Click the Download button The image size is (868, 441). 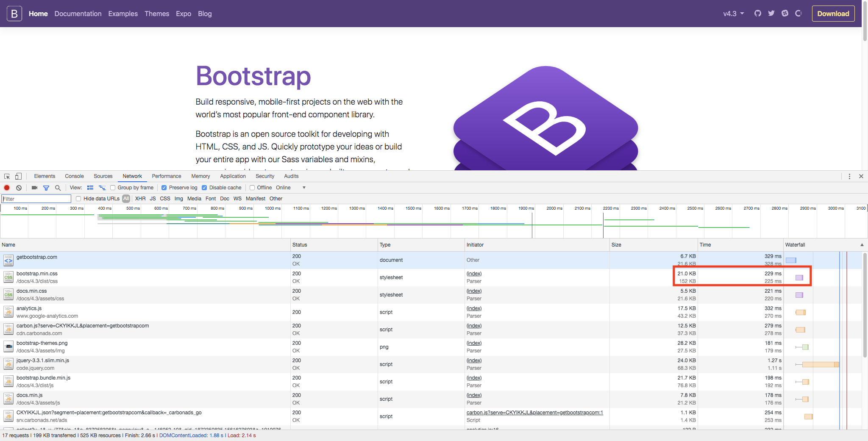(832, 13)
